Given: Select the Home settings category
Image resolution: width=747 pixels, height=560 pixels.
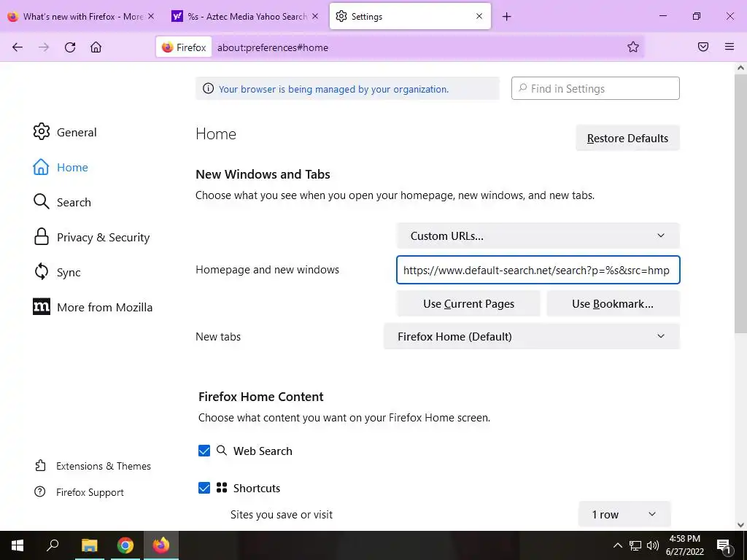Looking at the screenshot, I should click(x=61, y=167).
